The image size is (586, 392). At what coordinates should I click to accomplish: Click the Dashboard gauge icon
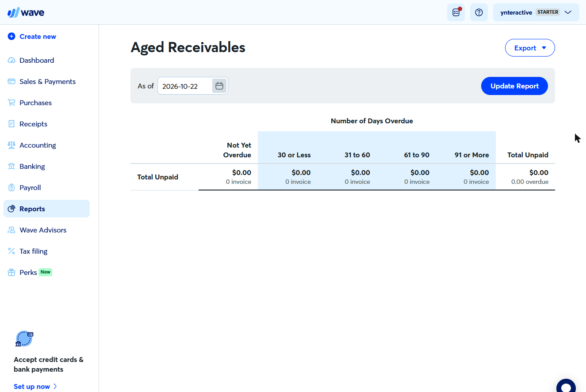tap(11, 61)
